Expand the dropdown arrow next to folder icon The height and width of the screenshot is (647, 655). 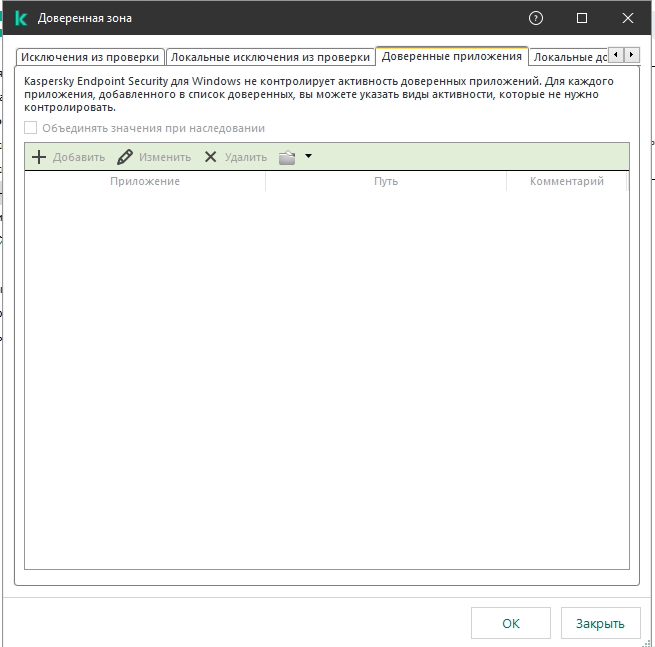308,156
